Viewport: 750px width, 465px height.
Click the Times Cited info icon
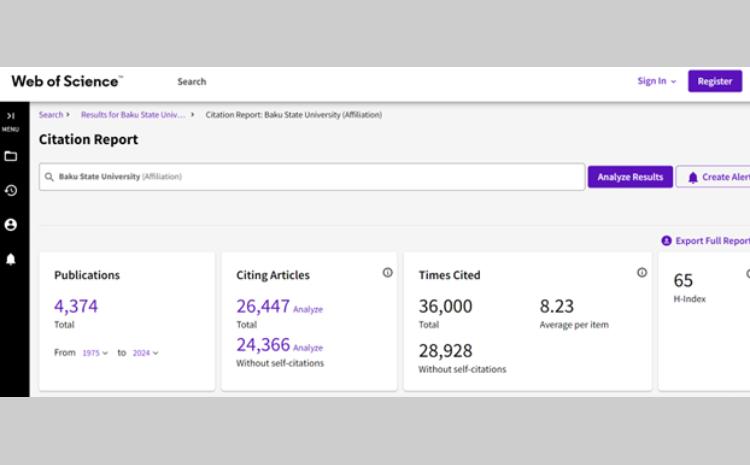click(642, 272)
